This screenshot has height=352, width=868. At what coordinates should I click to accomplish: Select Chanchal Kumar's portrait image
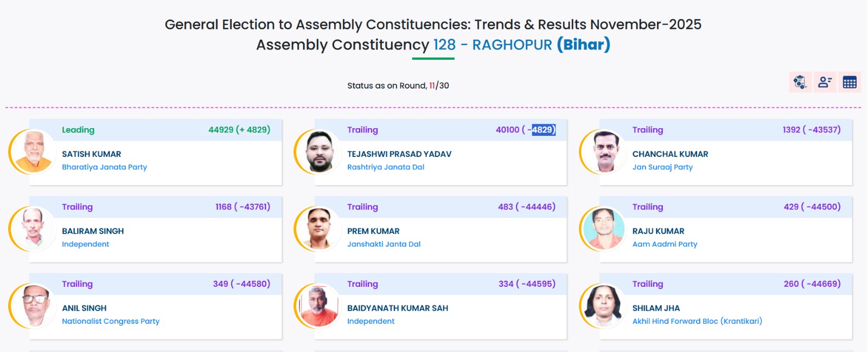coord(604,152)
